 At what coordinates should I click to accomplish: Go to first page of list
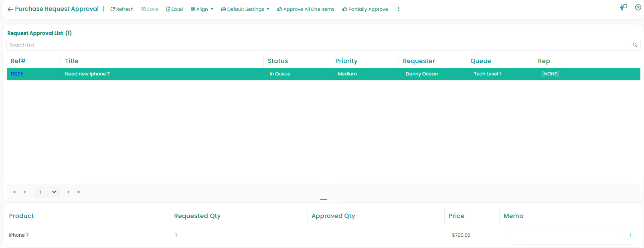pos(14,192)
